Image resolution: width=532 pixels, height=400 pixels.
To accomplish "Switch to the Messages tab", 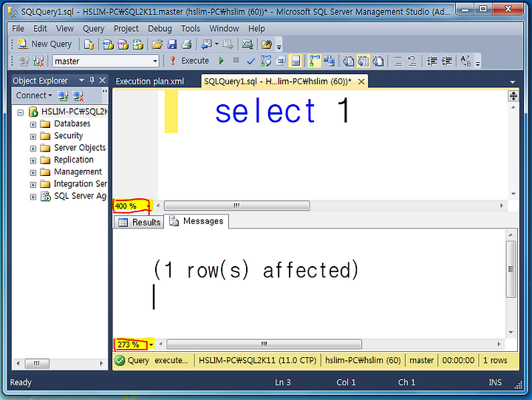I will click(197, 221).
